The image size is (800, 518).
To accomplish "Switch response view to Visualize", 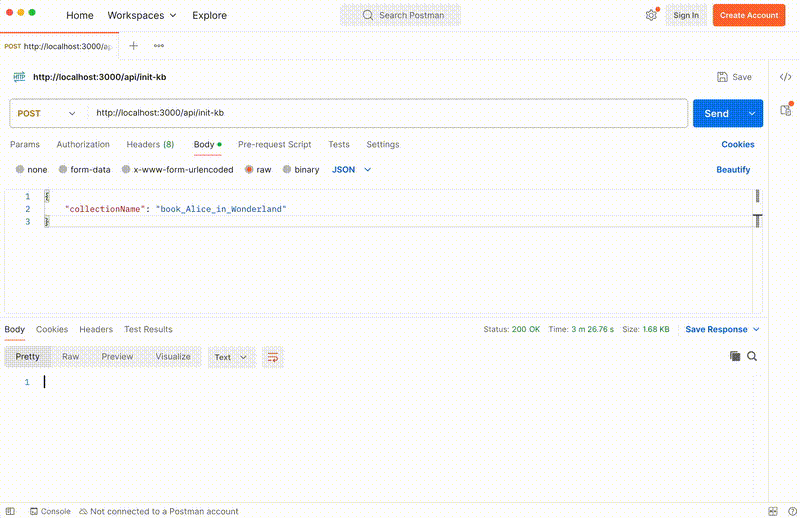I will click(x=173, y=357).
